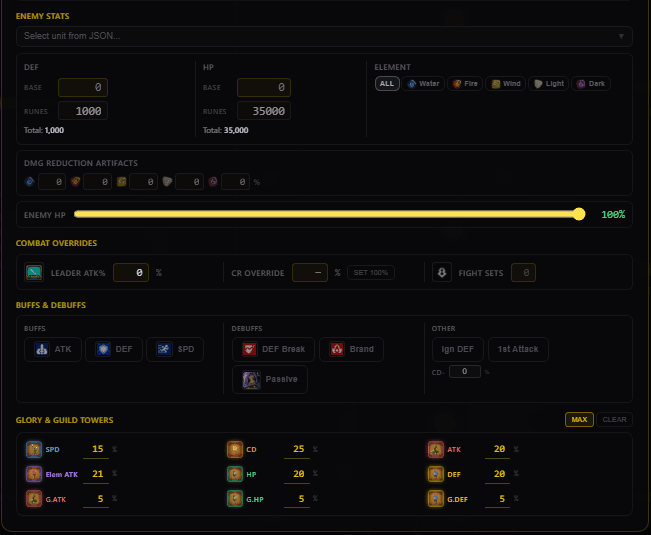
Task: Click the MAX towers button
Action: click(579, 420)
